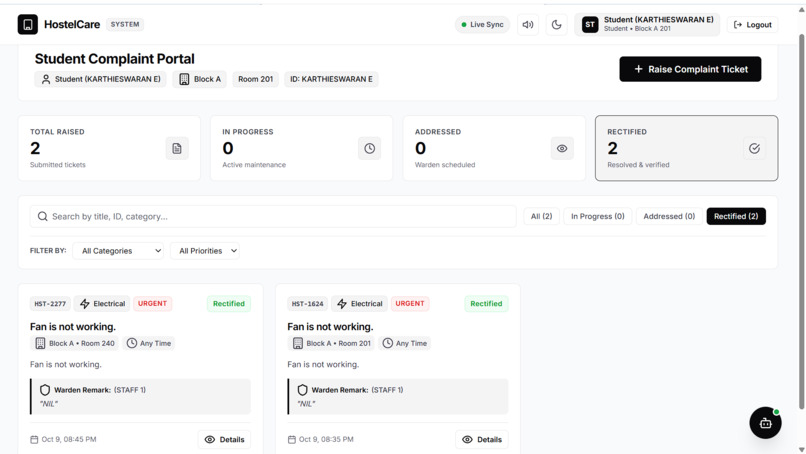Click person icon in student name chip
Screen dimensions: 806x454
click(46, 79)
